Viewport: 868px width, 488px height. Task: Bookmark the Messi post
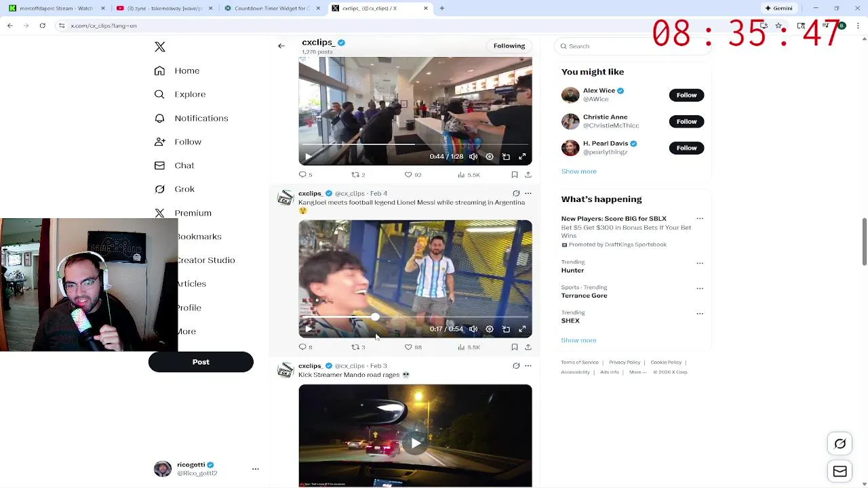[x=515, y=347]
